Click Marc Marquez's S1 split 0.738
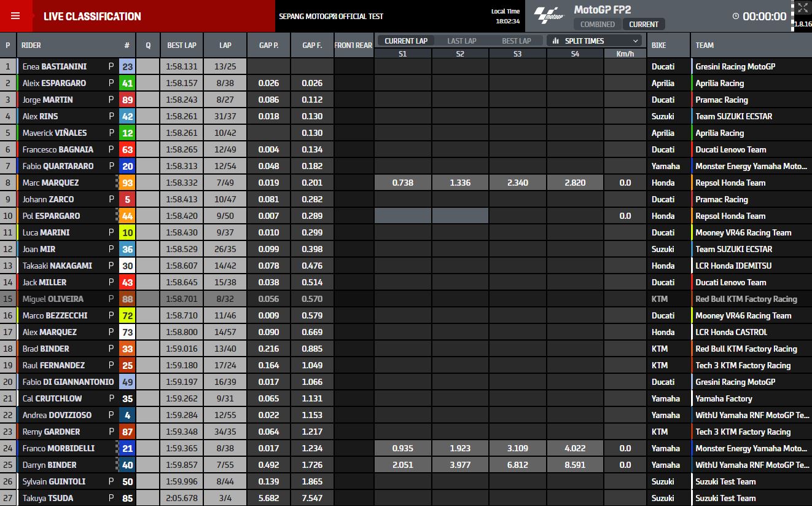This screenshot has height=506, width=812. pos(402,183)
